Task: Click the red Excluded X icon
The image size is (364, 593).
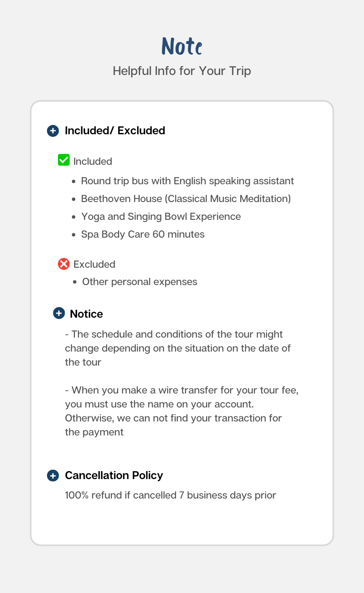Action: pos(63,264)
